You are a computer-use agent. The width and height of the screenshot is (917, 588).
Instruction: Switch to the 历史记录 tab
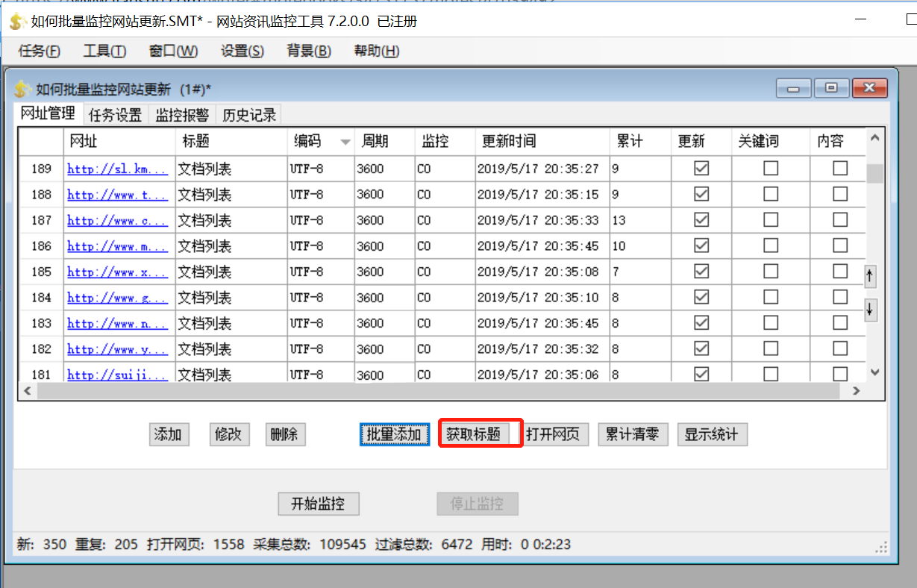coord(249,115)
